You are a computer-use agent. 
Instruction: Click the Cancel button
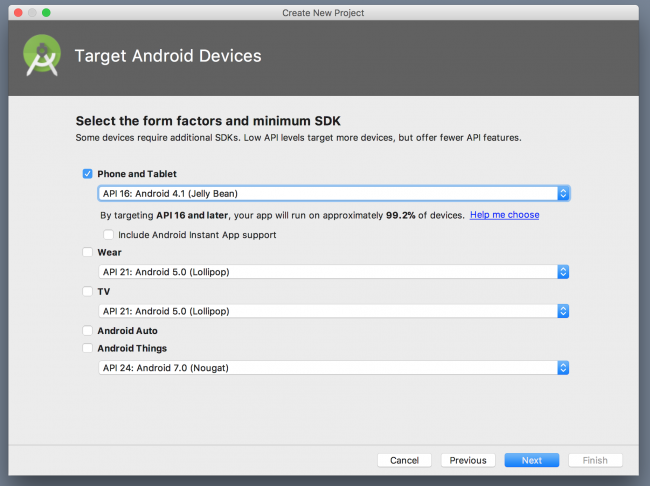tap(404, 460)
